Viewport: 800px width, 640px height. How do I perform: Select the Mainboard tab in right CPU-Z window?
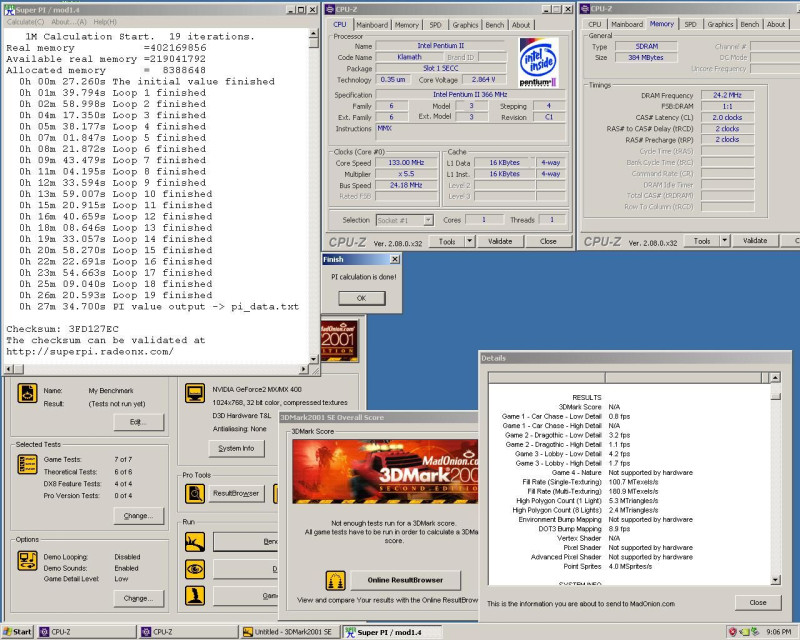click(x=627, y=24)
